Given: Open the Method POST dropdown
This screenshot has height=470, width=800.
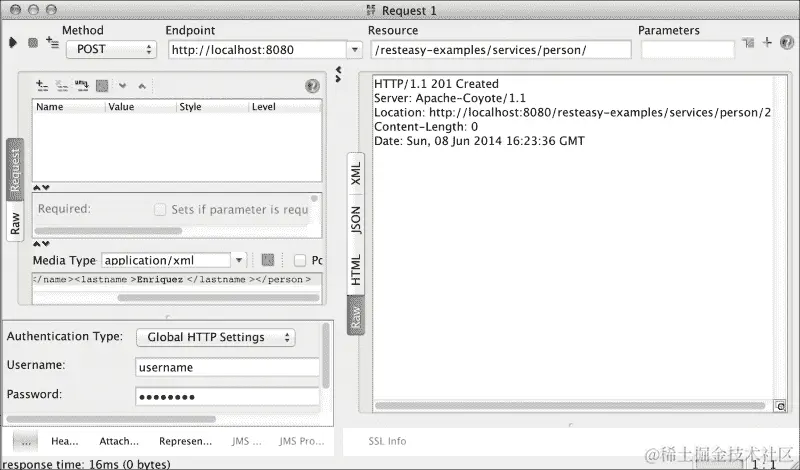Looking at the screenshot, I should point(111,50).
